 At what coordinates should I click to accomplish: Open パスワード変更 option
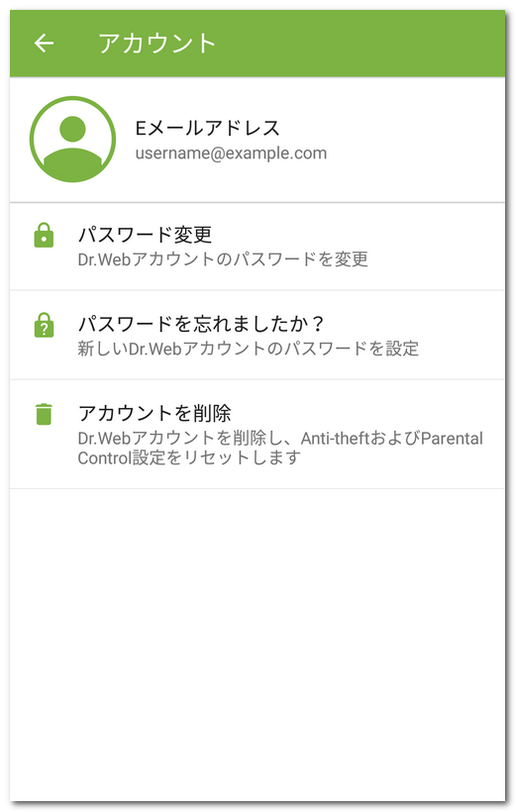(x=258, y=247)
